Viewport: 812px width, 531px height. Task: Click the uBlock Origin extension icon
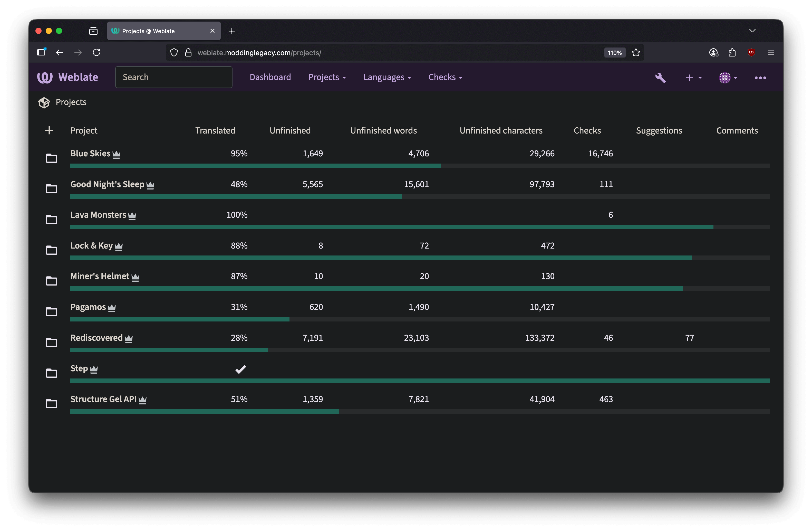pyautogui.click(x=751, y=53)
